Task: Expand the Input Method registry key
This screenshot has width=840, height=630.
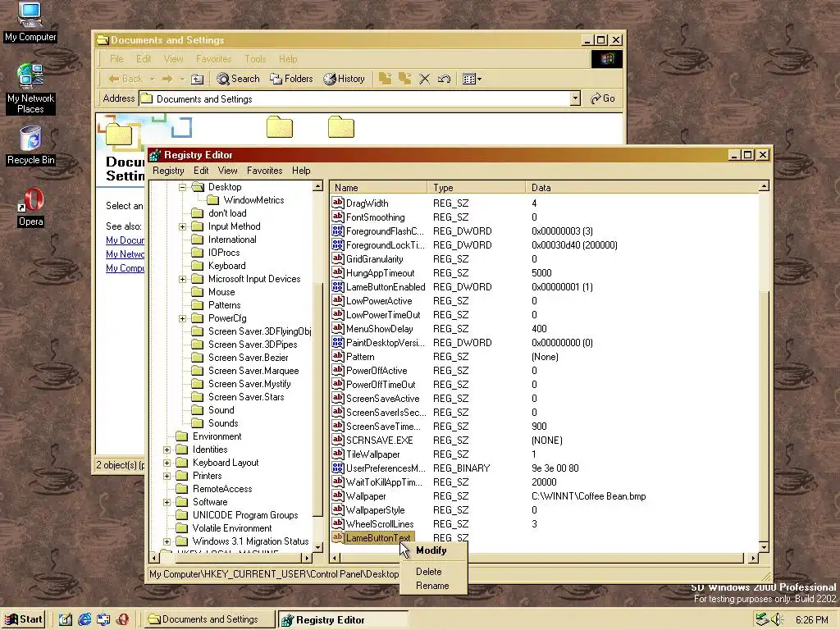Action: (x=183, y=226)
